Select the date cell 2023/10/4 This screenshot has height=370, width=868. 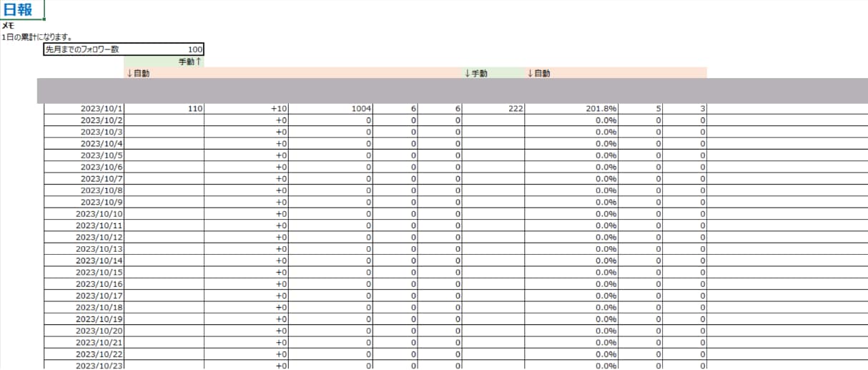click(x=84, y=143)
